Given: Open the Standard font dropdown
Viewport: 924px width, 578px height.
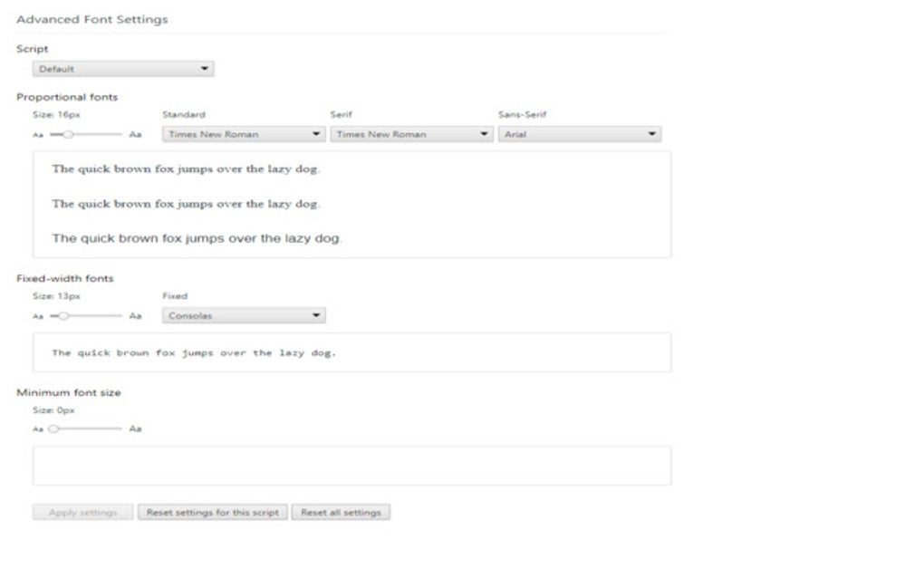Looking at the screenshot, I should 242,133.
